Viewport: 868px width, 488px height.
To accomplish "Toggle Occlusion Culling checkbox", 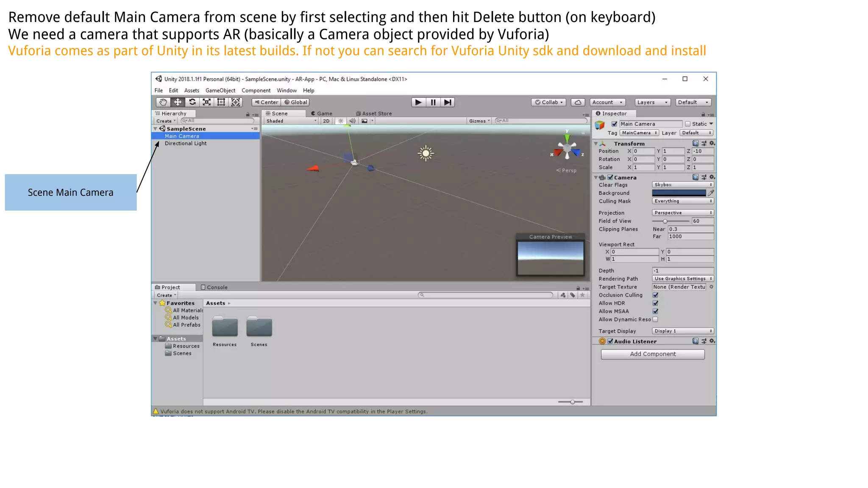I will [656, 295].
